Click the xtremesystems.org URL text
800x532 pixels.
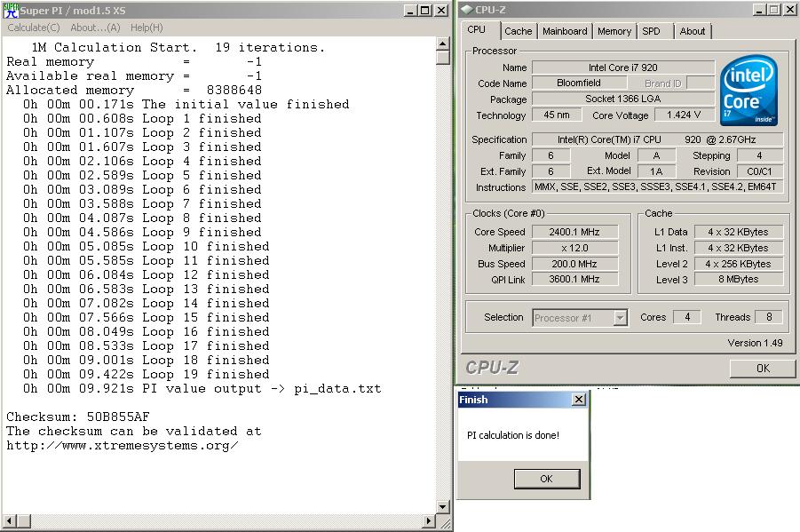[123, 445]
